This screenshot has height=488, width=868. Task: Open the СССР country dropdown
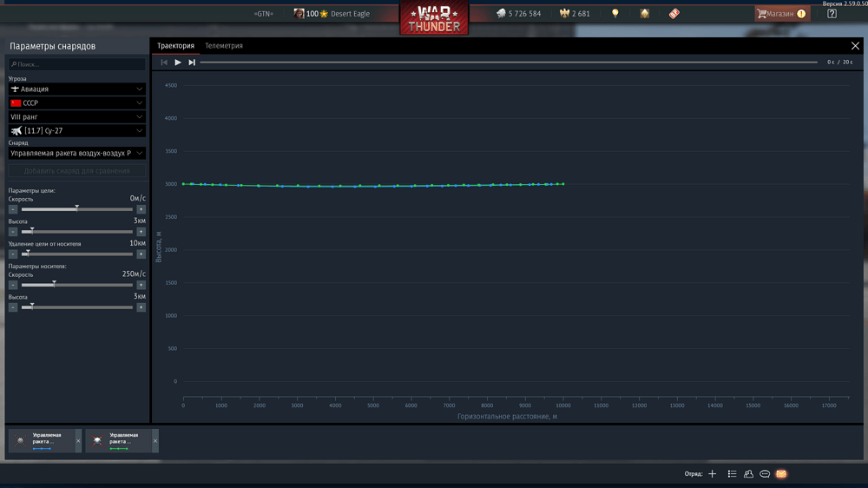coord(77,103)
